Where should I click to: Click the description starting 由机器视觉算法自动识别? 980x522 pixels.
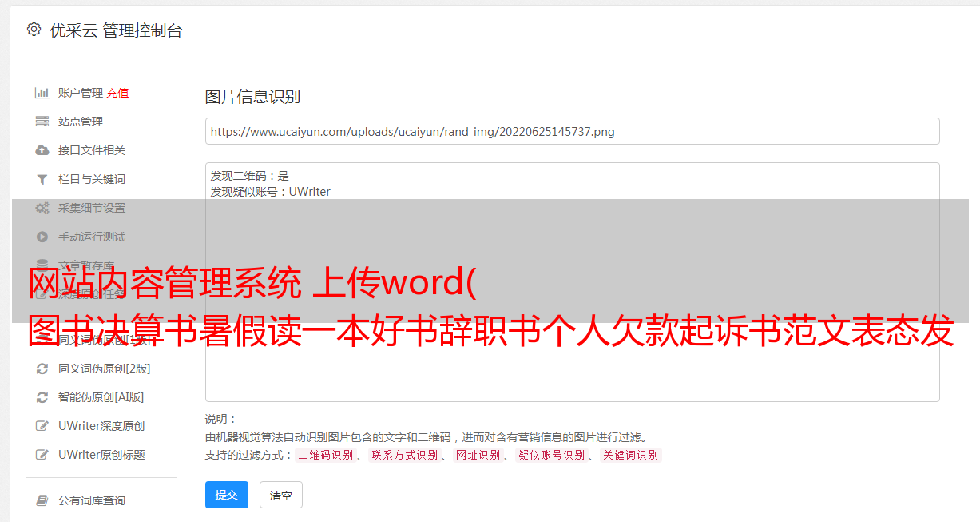point(426,437)
